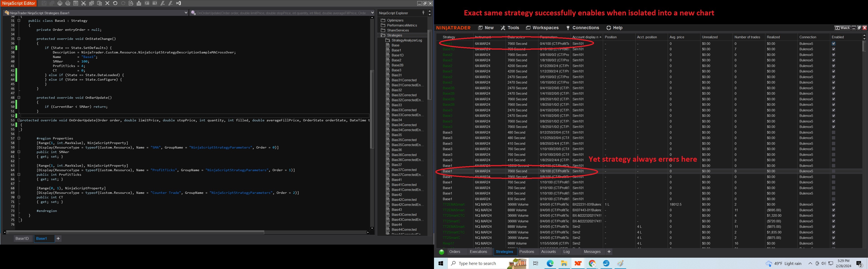Click the Print icon in editor toolbar
The width and height of the screenshot is (868, 269).
coord(60,3)
